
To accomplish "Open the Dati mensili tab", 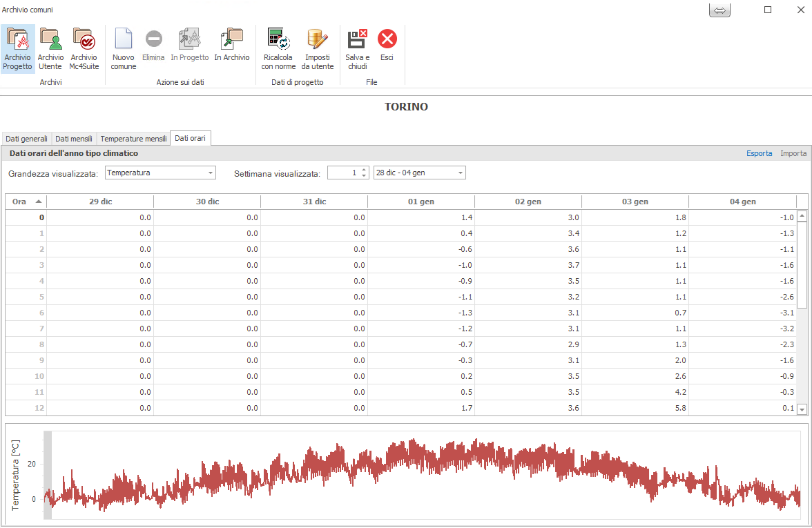I will 74,139.
